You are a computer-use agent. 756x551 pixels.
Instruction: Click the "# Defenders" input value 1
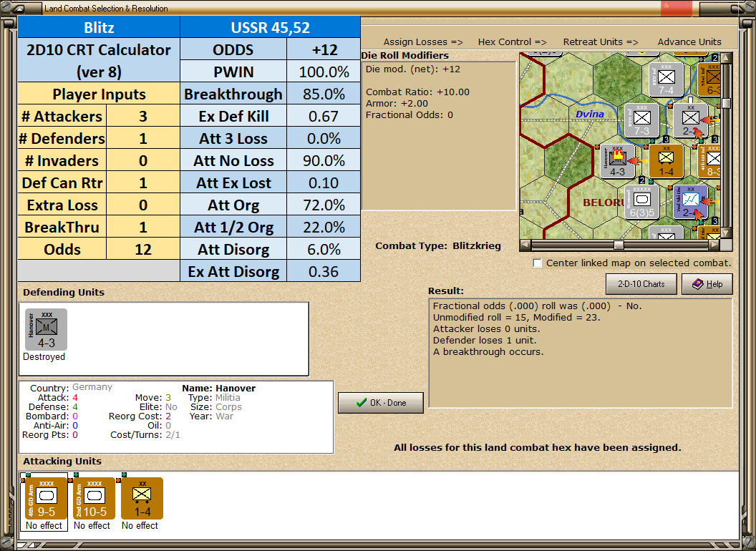click(x=142, y=138)
